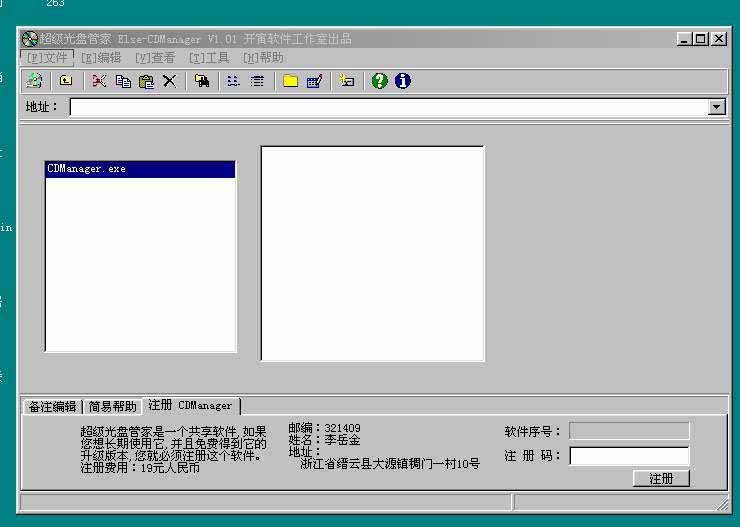Switch to details list view
This screenshot has height=527, width=740.
tap(257, 81)
